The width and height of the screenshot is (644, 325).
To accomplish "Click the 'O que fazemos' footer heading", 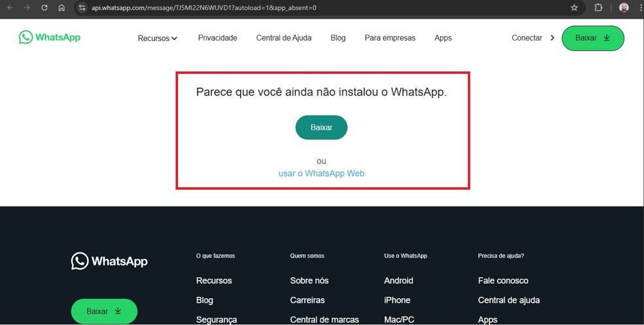I will [x=215, y=256].
